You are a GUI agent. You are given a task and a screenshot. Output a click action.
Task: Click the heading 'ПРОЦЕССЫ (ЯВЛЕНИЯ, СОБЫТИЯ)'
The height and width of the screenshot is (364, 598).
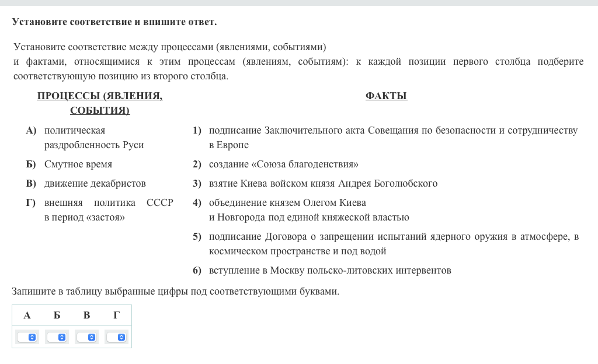coord(100,103)
